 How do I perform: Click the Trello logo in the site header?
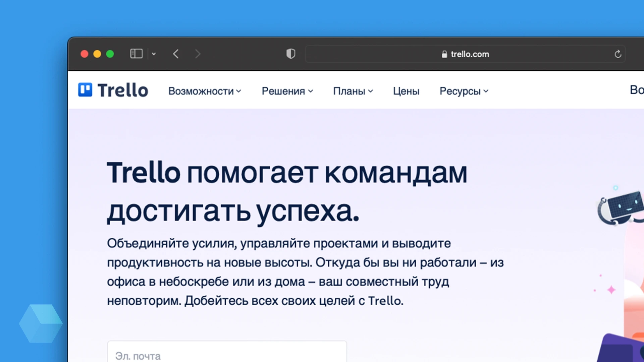click(113, 90)
